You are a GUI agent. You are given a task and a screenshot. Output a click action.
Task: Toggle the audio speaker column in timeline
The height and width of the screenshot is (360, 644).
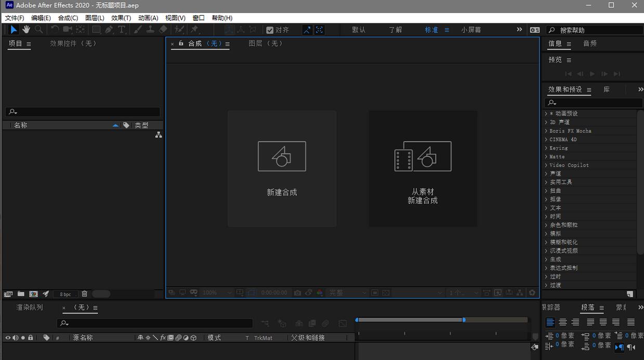point(16,338)
